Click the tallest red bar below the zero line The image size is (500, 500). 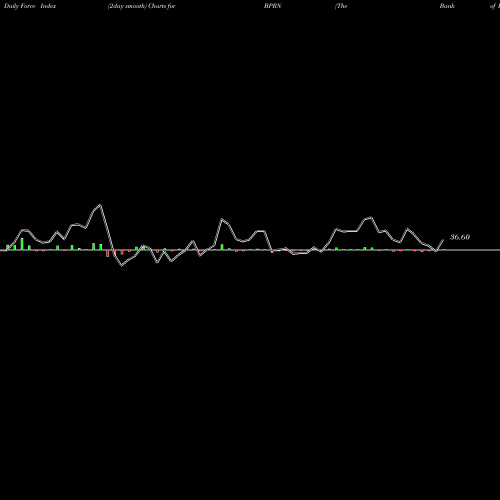107,253
